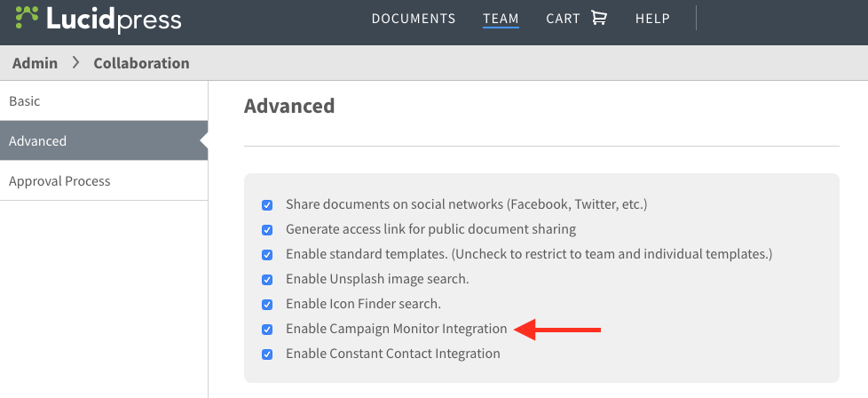This screenshot has height=398, width=868.
Task: Switch to the Basic sidebar tab
Action: click(x=104, y=101)
